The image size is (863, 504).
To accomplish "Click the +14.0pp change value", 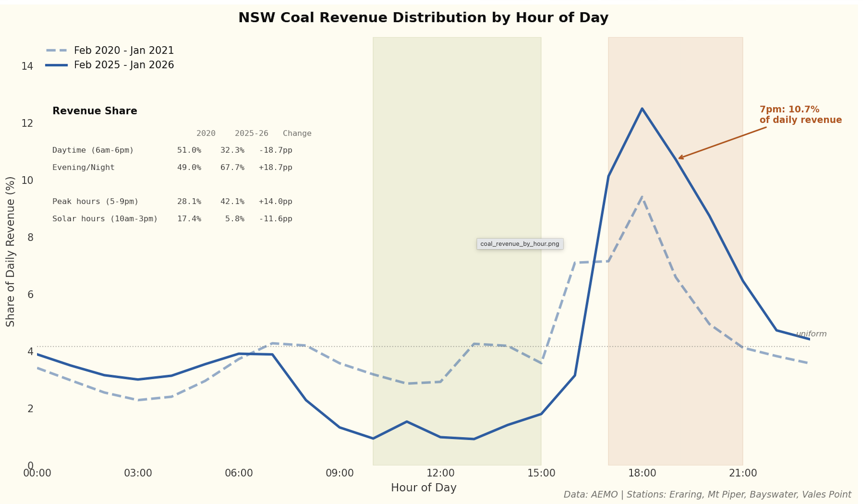I will tap(275, 201).
